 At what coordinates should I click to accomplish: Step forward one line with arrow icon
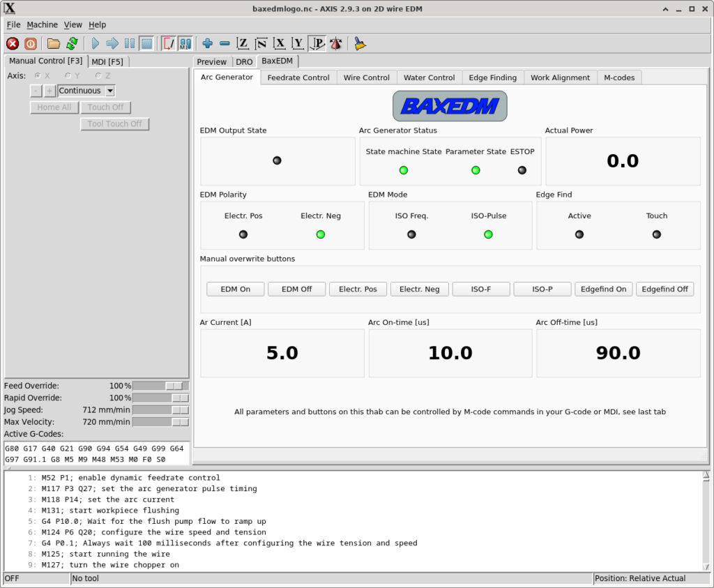(112, 44)
